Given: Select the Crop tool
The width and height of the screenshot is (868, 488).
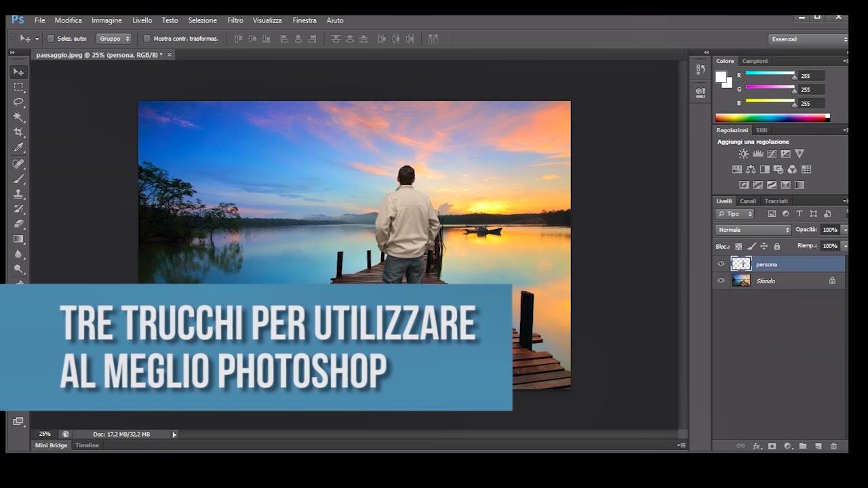Looking at the screenshot, I should tap(18, 132).
